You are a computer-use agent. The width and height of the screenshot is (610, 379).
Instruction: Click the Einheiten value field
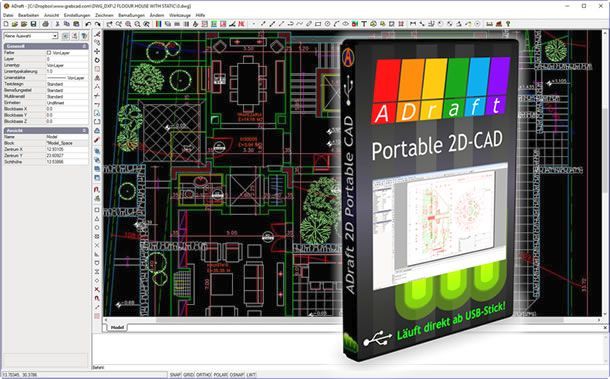[x=67, y=103]
